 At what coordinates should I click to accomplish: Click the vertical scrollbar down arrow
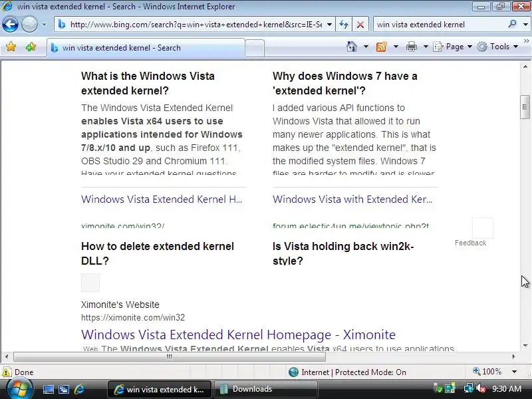(x=525, y=346)
